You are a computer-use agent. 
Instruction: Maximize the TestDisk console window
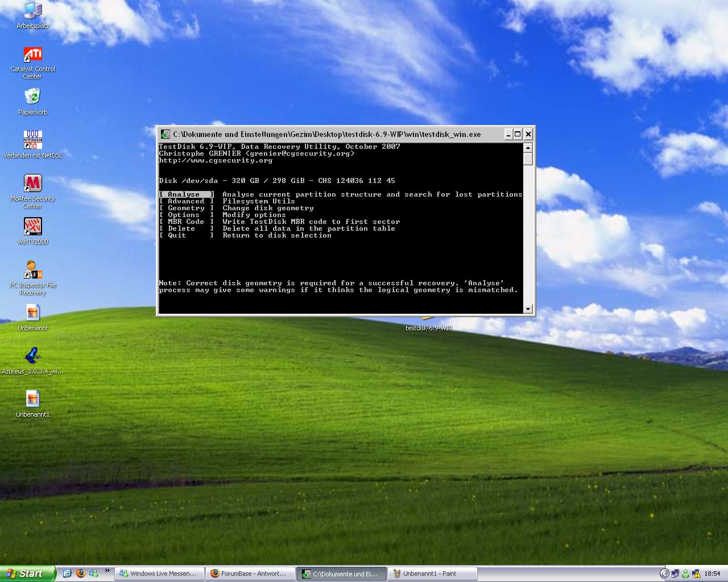(518, 134)
